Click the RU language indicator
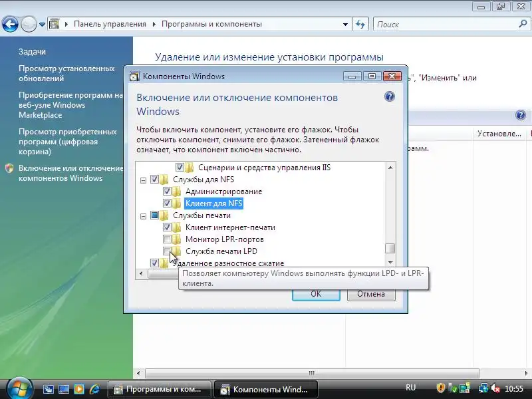Image resolution: width=532 pixels, height=399 pixels. point(410,388)
